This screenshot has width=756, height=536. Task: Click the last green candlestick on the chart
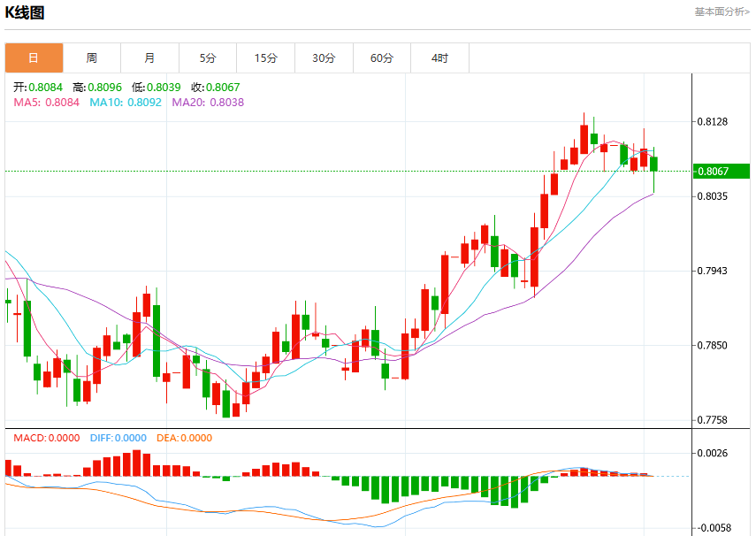tap(653, 164)
